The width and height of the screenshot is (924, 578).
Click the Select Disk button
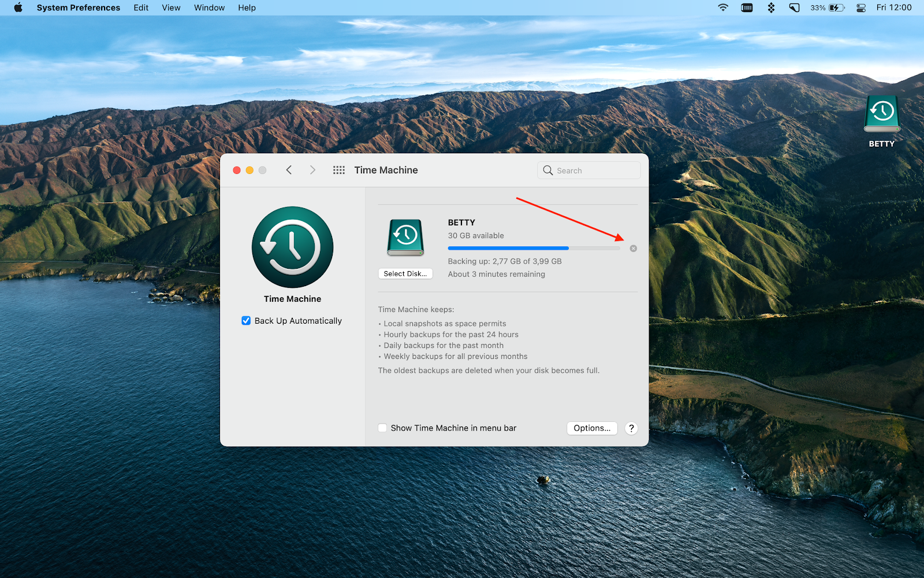pyautogui.click(x=405, y=274)
